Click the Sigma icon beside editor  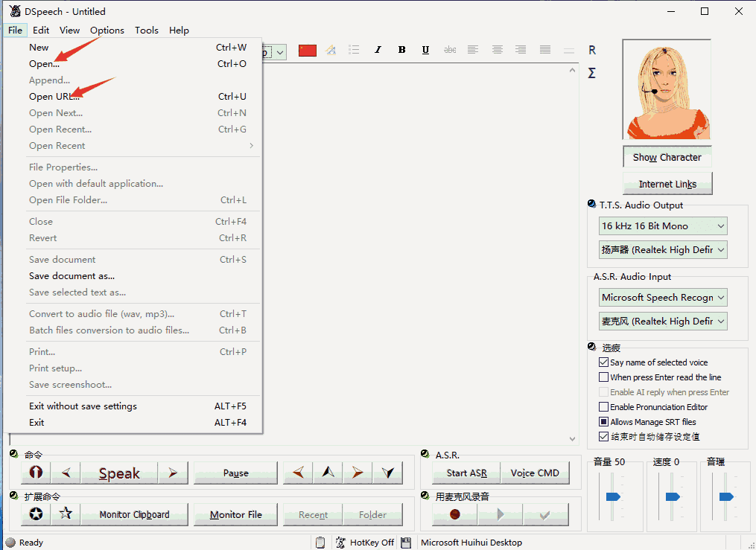(591, 73)
